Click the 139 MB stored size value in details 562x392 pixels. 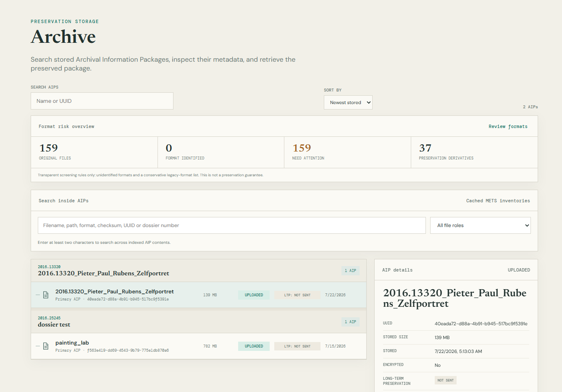point(442,337)
